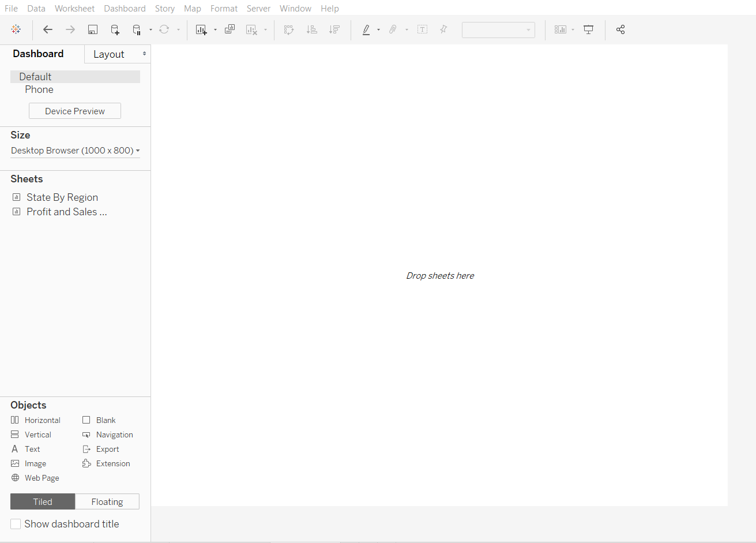
Task: Click the New Data Source icon
Action: click(115, 29)
